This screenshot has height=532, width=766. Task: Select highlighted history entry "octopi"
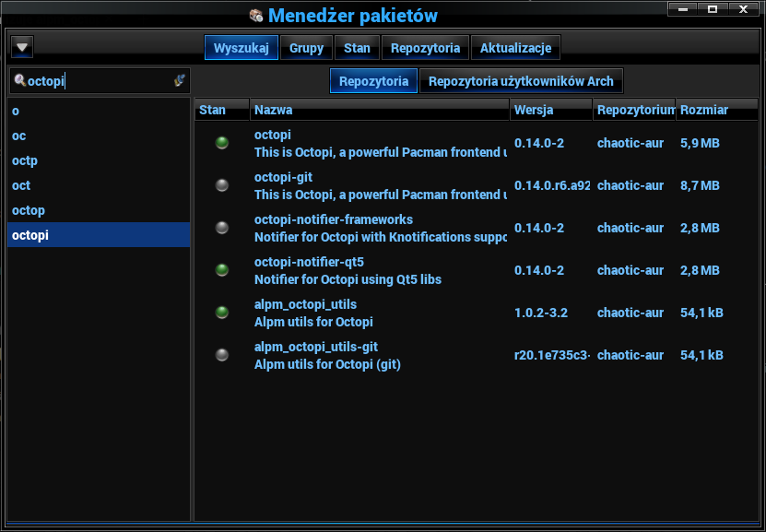(99, 235)
